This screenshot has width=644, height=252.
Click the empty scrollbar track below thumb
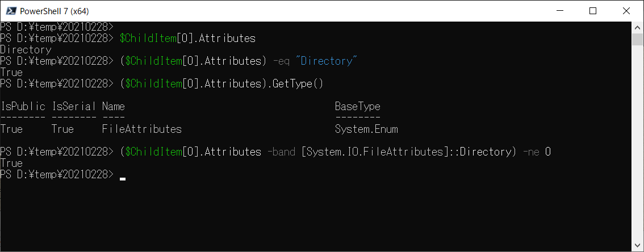click(x=637, y=143)
